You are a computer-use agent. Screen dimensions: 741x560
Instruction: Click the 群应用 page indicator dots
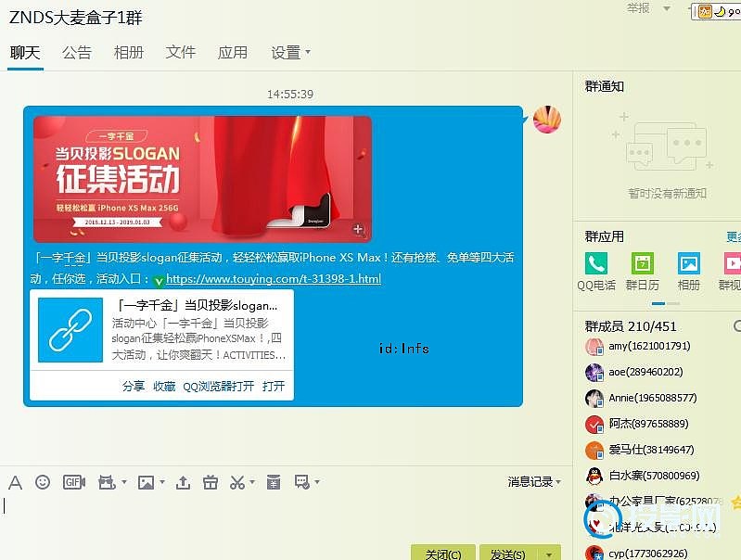click(x=665, y=303)
